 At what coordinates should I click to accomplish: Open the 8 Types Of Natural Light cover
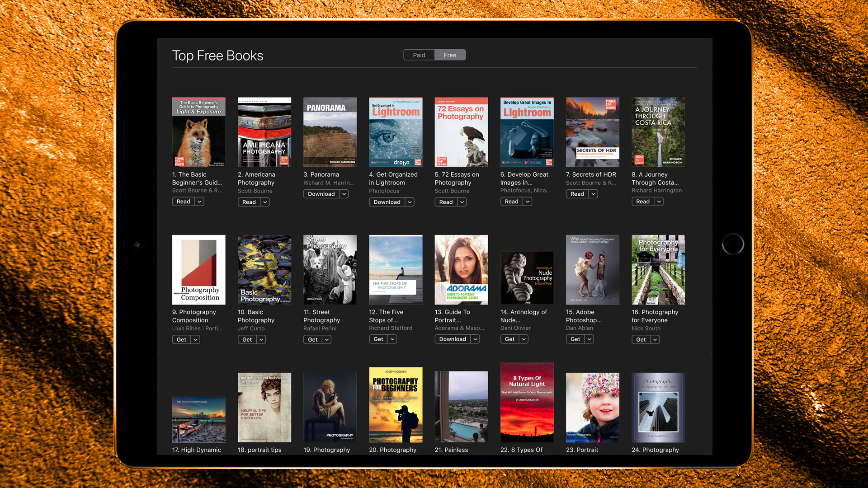[527, 402]
